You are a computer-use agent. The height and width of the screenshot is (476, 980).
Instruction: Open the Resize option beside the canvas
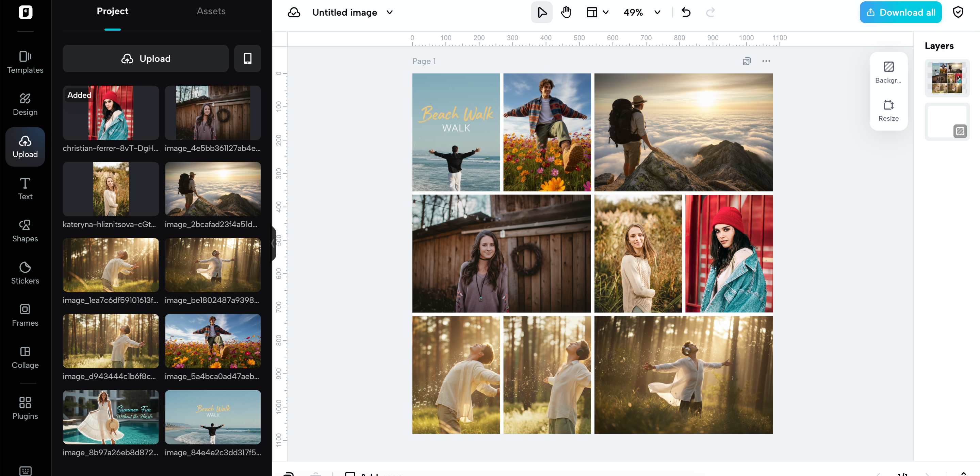click(x=888, y=109)
